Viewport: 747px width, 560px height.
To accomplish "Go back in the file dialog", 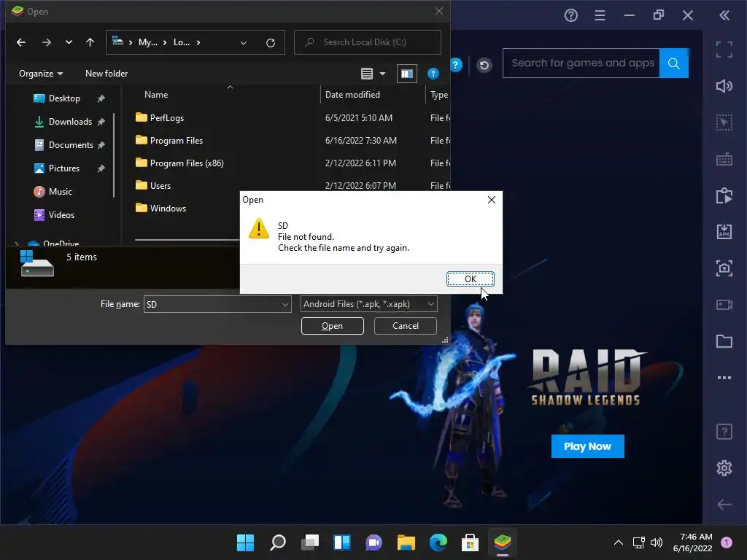I will click(21, 42).
